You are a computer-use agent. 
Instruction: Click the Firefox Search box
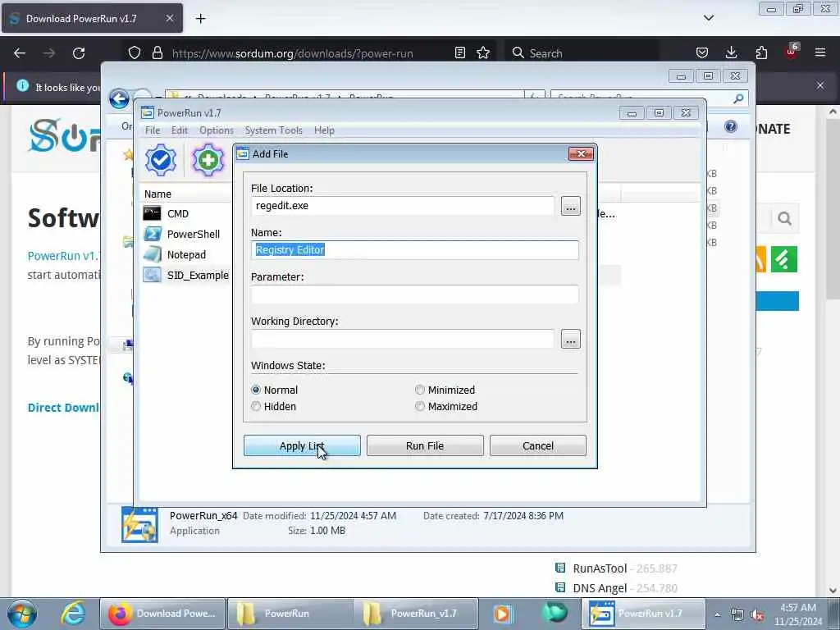point(583,53)
